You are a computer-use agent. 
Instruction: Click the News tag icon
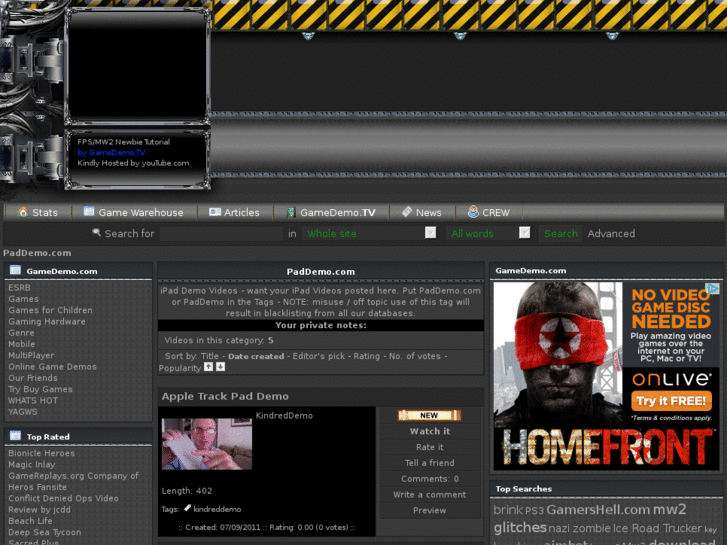click(407, 212)
